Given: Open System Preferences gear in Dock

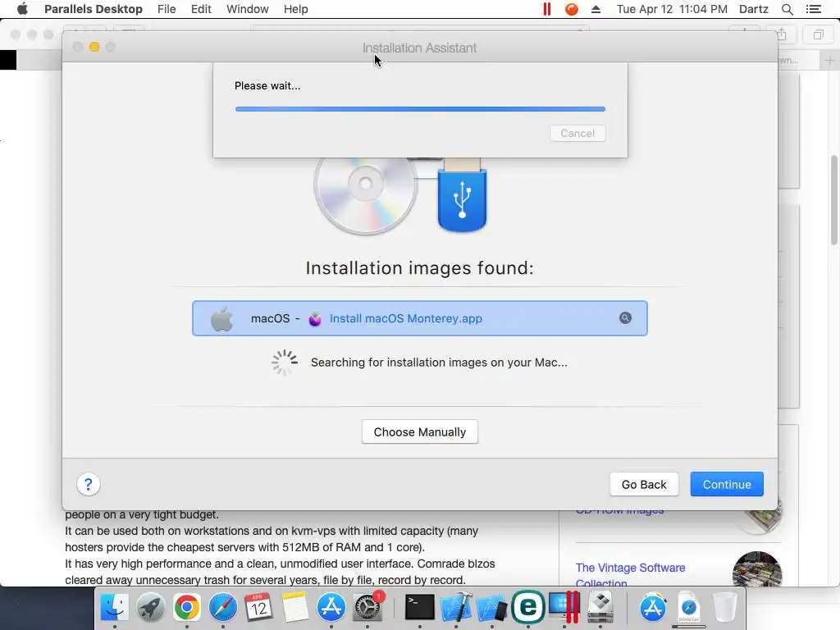Looking at the screenshot, I should [x=367, y=608].
